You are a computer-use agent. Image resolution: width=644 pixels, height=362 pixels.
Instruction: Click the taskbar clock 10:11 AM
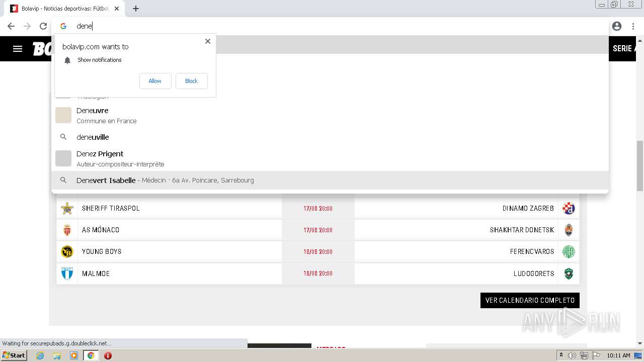(618, 355)
